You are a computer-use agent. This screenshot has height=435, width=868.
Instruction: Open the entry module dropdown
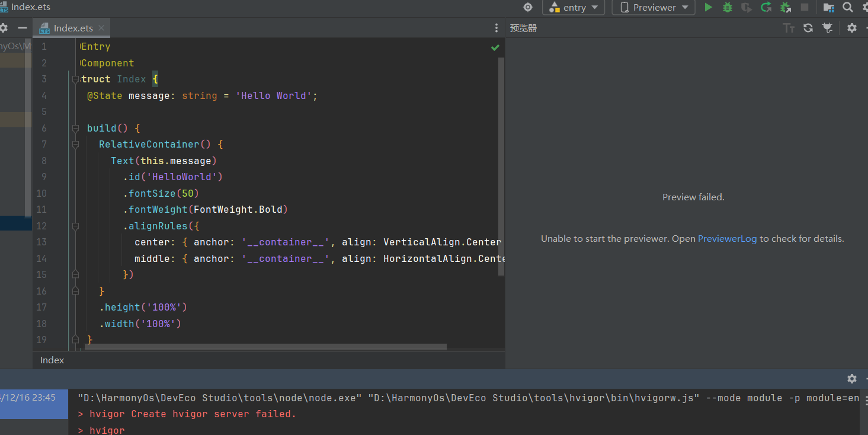click(574, 7)
